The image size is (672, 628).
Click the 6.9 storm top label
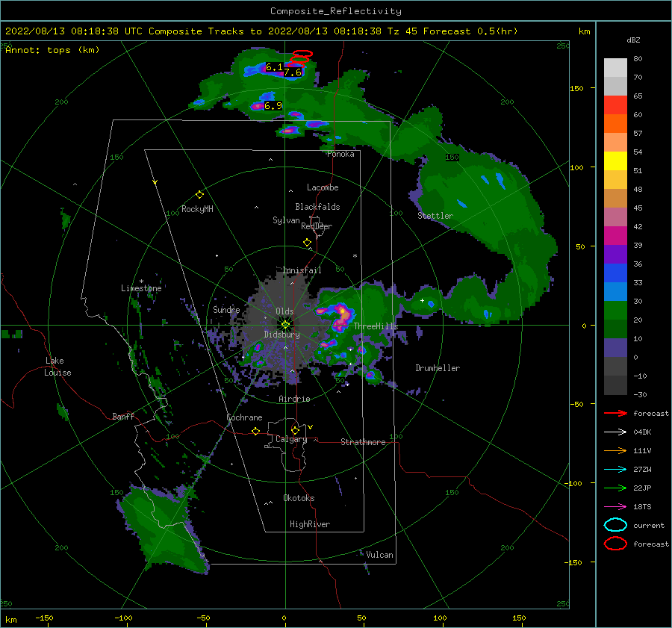point(273,105)
